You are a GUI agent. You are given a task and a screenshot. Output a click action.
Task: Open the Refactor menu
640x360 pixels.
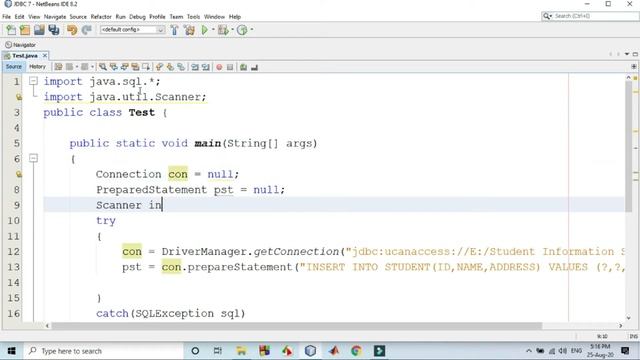click(x=101, y=17)
